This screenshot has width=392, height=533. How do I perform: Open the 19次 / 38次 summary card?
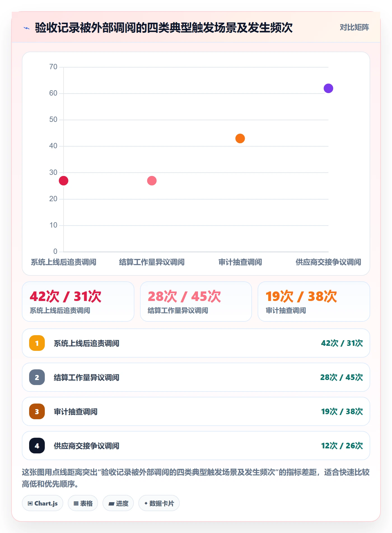(314, 302)
